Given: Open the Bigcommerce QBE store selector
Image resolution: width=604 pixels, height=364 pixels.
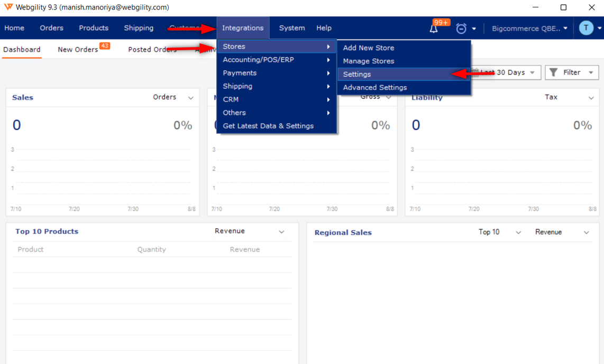Looking at the screenshot, I should 529,28.
